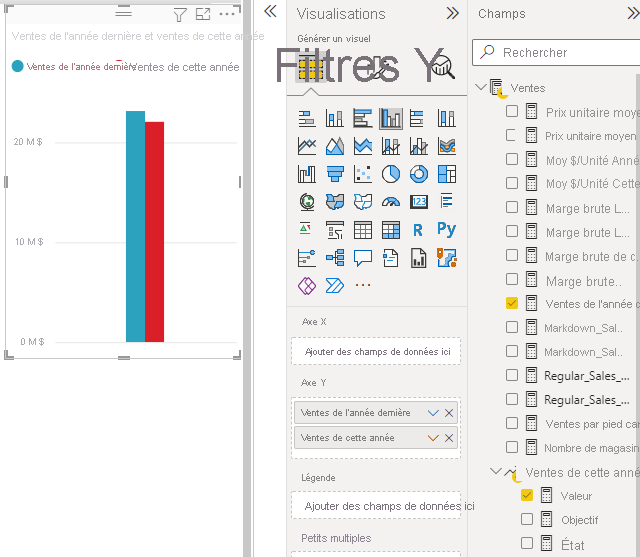Image resolution: width=640 pixels, height=557 pixels.
Task: Pick the card (123) visual
Action: [x=419, y=202]
